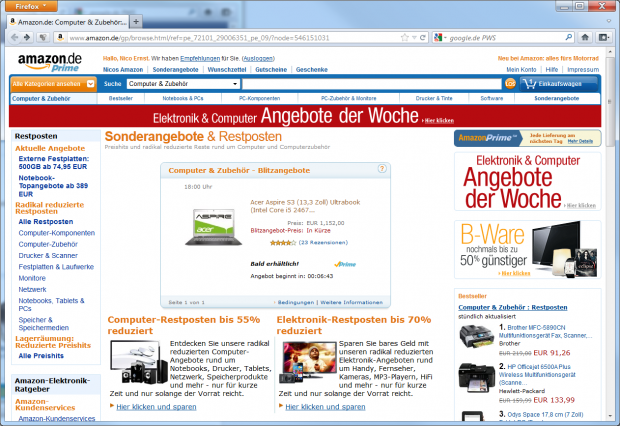This screenshot has height=426, width=620.
Task: Click Hier klicken und sparen under Elektronik-Restposten
Action: [325, 407]
